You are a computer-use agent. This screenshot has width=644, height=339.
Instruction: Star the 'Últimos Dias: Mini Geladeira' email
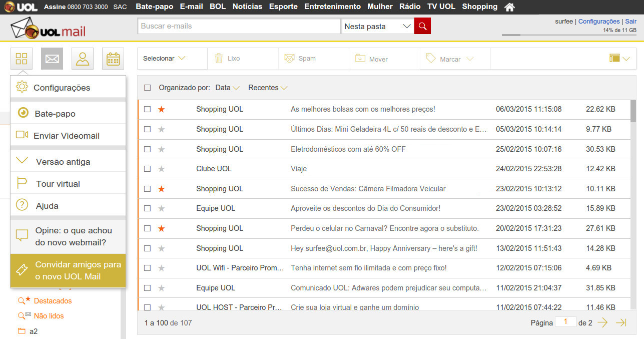click(161, 129)
